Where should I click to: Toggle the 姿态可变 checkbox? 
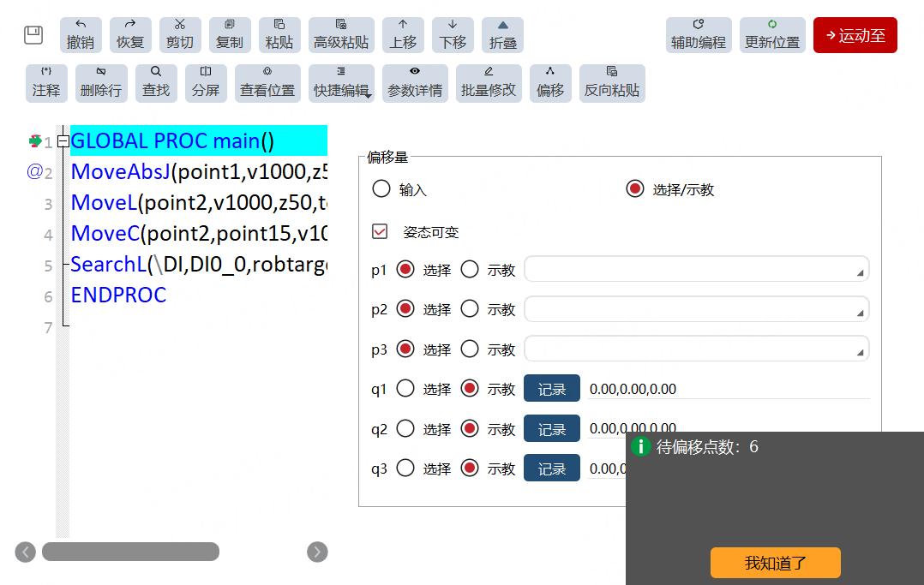(380, 231)
